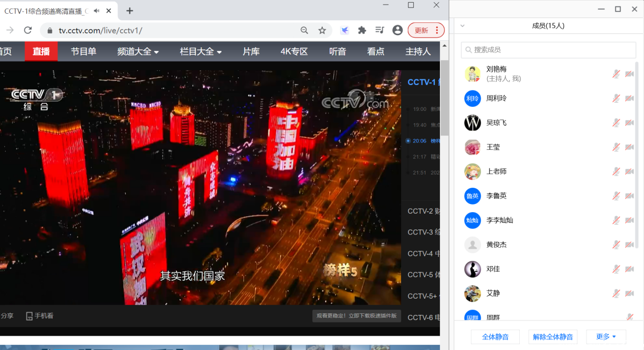Go to the 节目单 nav tab
This screenshot has width=644, height=350.
(83, 51)
